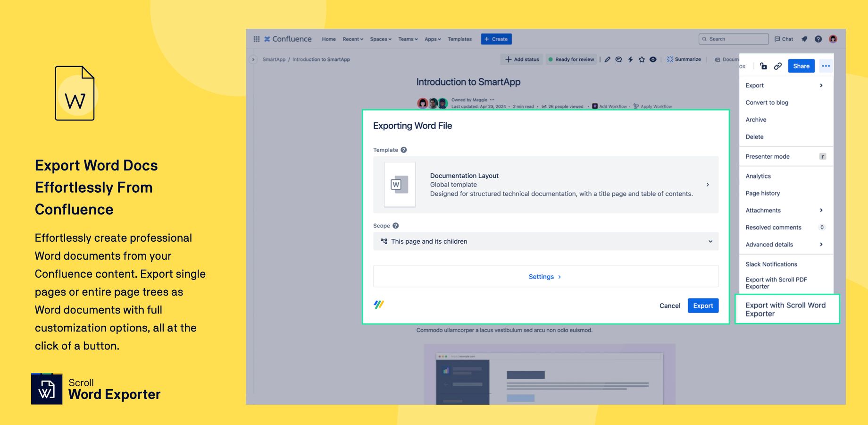Open Resolved comments

click(x=785, y=228)
